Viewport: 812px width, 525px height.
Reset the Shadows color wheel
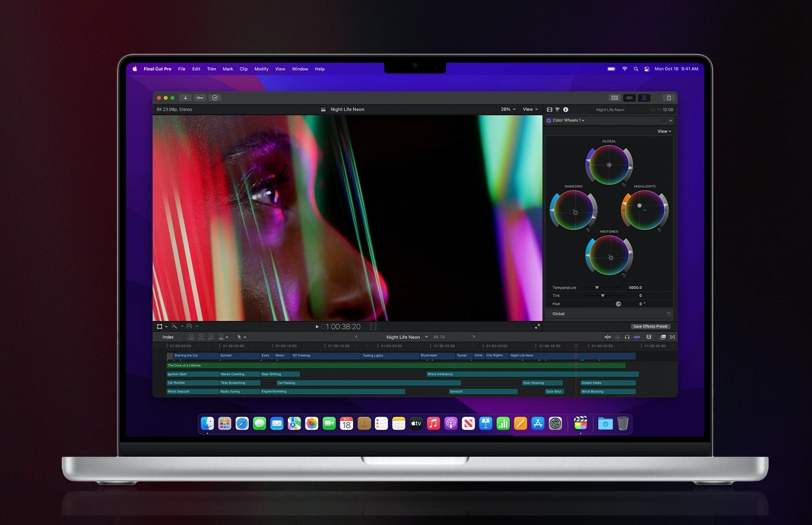tap(588, 230)
